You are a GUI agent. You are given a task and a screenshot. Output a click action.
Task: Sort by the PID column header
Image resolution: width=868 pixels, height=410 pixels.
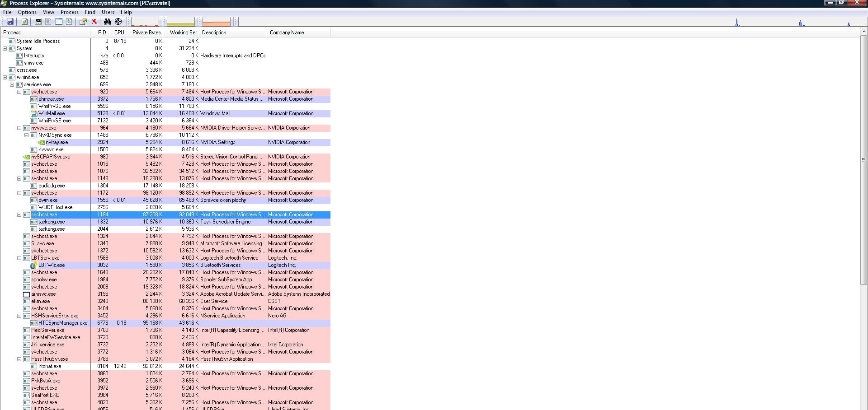pos(100,33)
